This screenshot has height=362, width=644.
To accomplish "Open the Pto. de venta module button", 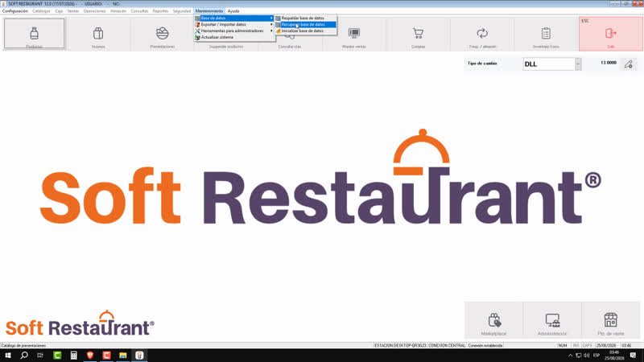I will (x=611, y=320).
